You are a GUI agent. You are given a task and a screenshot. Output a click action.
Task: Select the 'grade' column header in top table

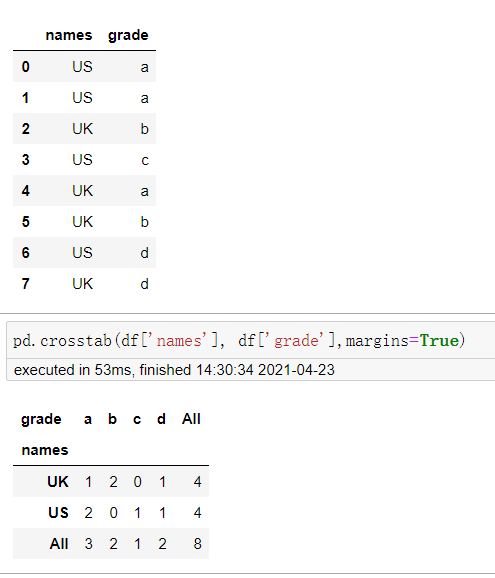[x=128, y=35]
